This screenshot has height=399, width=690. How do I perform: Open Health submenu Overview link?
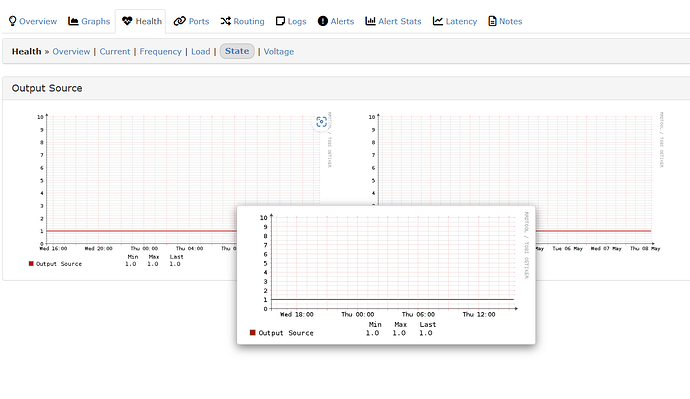pos(71,51)
